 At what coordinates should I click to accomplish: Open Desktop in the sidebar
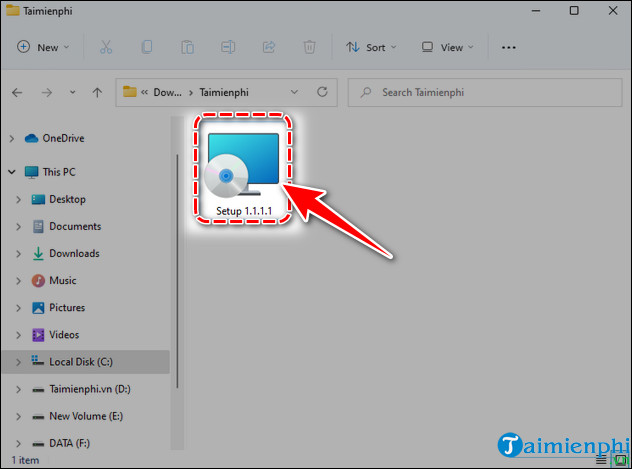(58, 199)
